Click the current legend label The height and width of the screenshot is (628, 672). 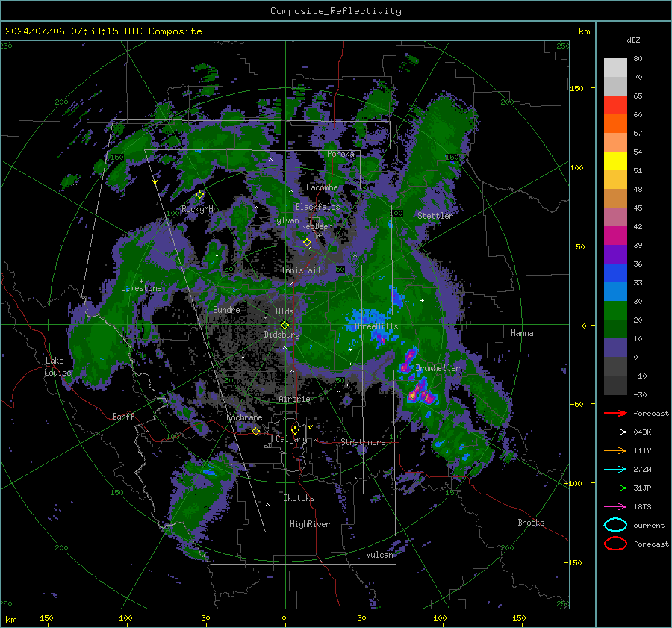[x=649, y=526]
